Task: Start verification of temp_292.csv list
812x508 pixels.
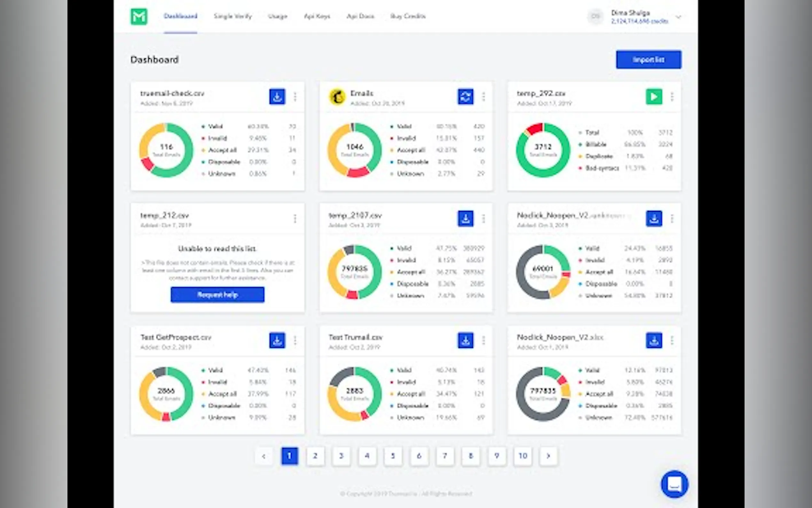Action: point(653,97)
